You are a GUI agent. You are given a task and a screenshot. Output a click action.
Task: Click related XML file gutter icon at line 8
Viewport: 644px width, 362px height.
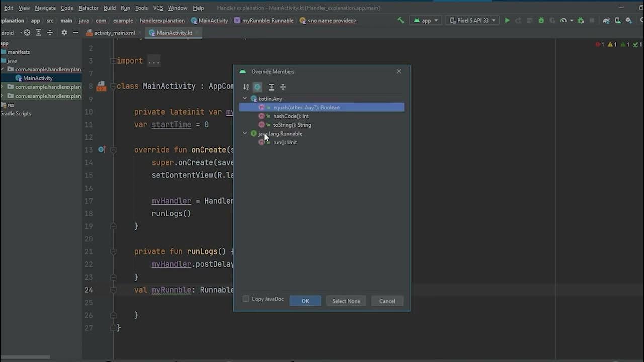pos(101,86)
